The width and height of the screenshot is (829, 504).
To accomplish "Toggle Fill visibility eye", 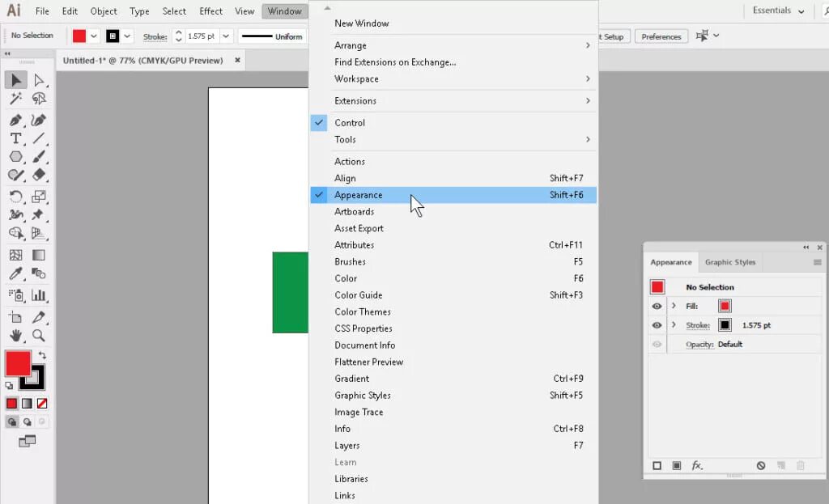I will tap(657, 306).
